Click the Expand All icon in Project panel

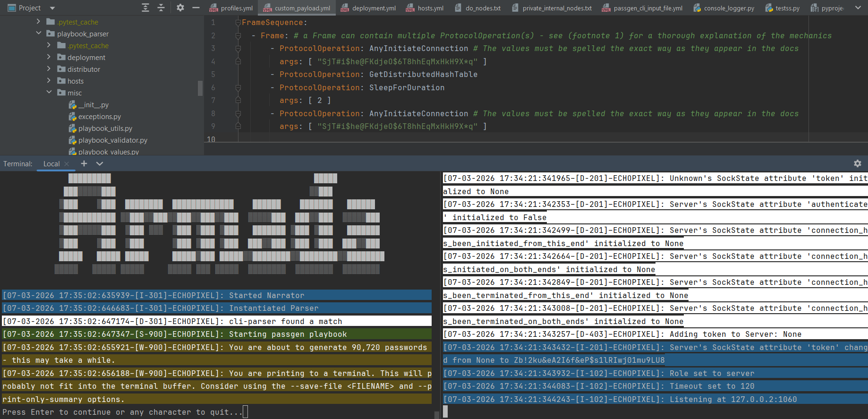(145, 8)
